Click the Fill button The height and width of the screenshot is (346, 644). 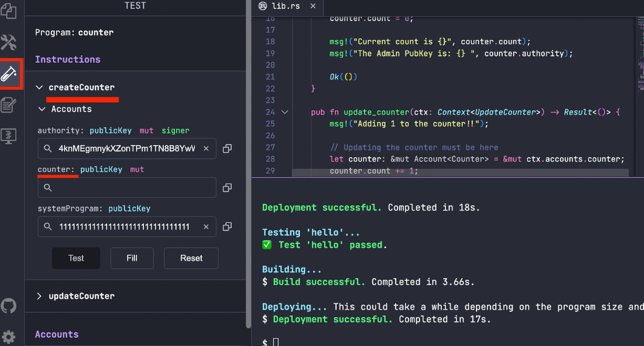point(132,258)
